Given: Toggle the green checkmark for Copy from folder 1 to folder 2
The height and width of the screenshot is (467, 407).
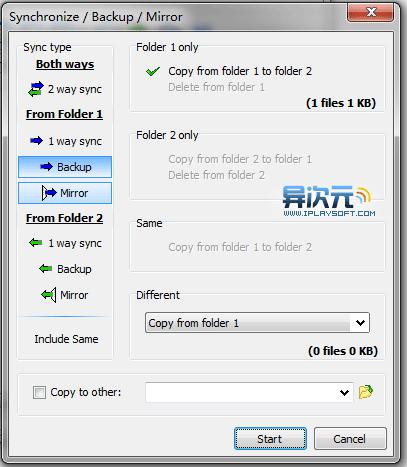Looking at the screenshot, I should click(153, 71).
